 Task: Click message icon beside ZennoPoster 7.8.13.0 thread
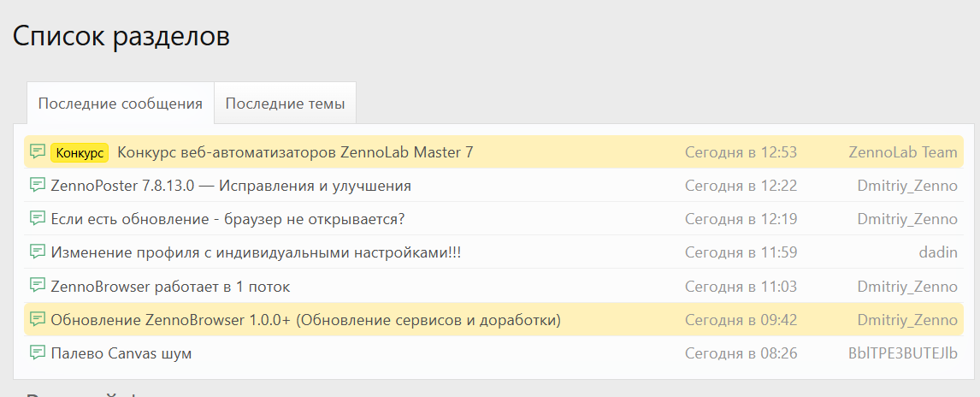point(38,186)
